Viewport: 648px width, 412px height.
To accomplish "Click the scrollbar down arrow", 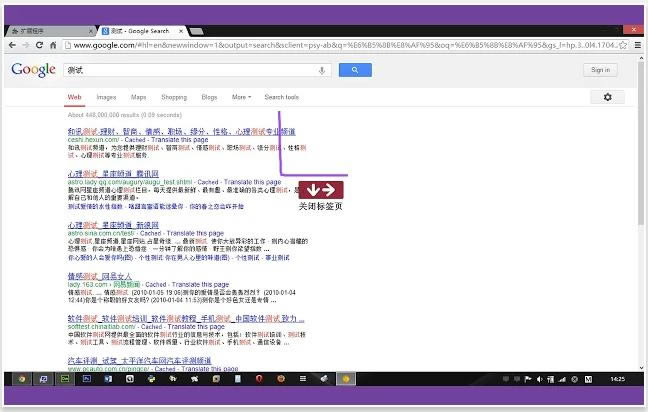I will 641,367.
